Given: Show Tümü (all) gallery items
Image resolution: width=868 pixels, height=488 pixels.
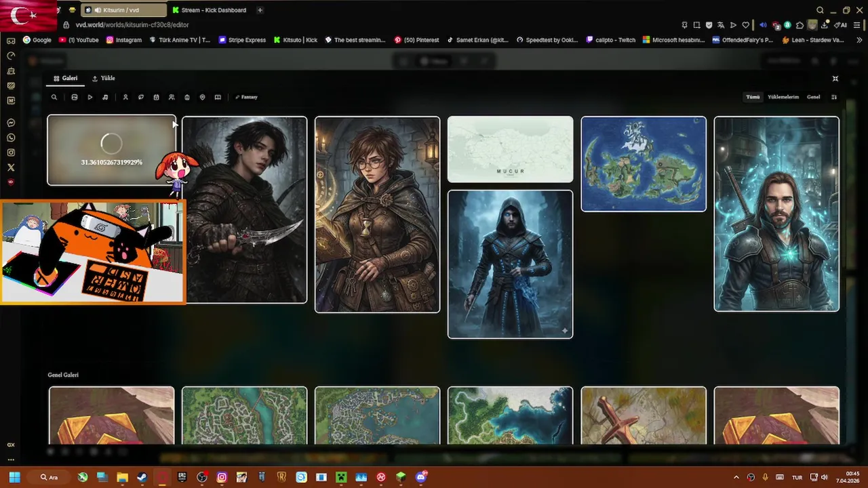Looking at the screenshot, I should coord(753,97).
